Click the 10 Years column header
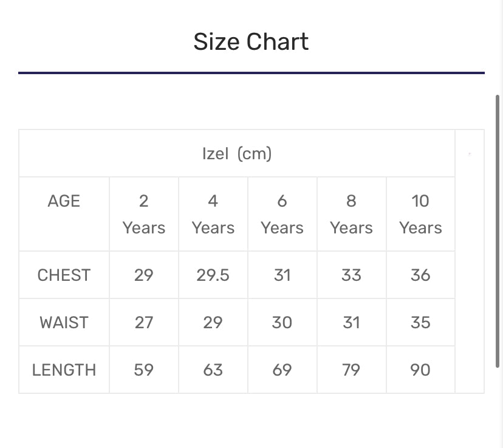503x448 pixels. 420,214
